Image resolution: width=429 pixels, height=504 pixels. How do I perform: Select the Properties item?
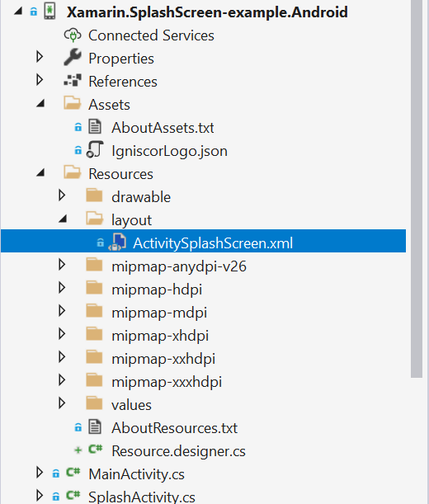coord(121,59)
